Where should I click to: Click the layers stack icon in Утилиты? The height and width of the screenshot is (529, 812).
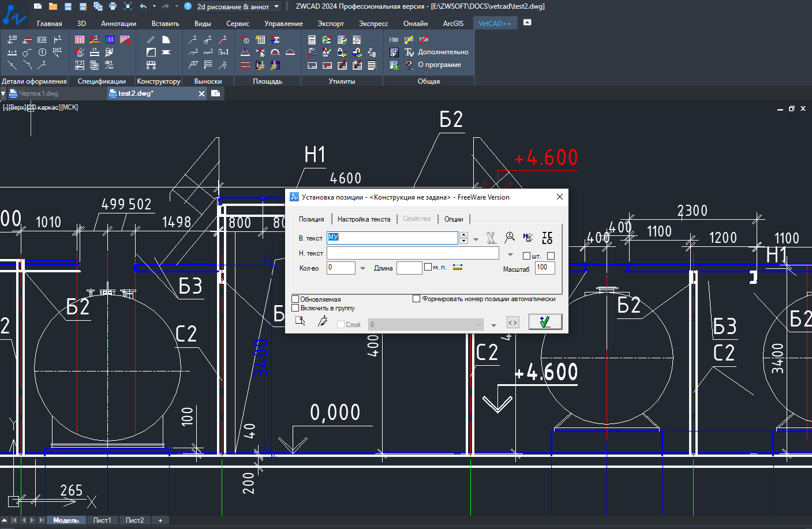(x=312, y=52)
